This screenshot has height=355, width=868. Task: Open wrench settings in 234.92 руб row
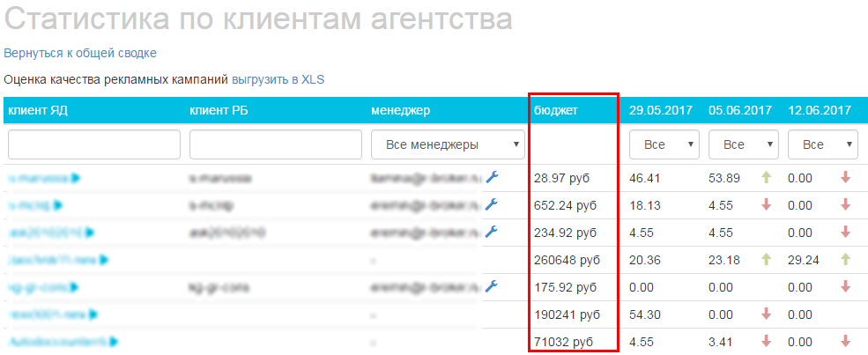pos(492,232)
